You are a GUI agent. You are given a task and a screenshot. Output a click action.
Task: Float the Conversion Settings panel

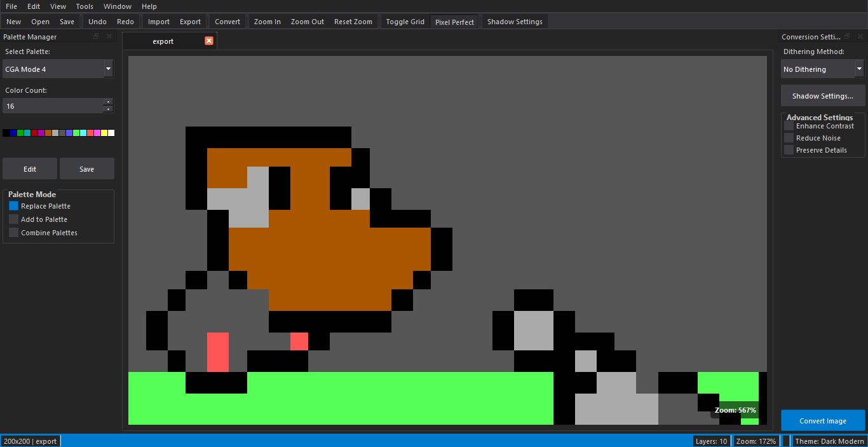[x=846, y=37]
